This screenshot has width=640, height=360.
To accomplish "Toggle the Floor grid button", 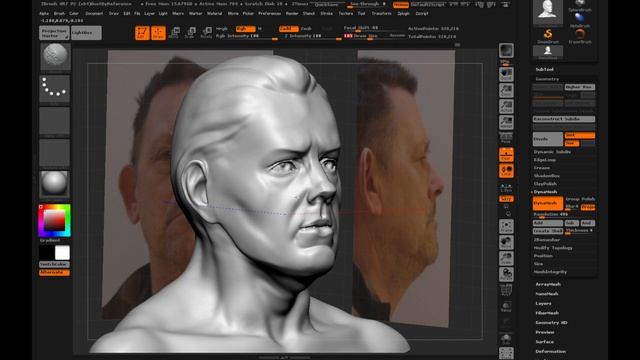I will pyautogui.click(x=506, y=155).
